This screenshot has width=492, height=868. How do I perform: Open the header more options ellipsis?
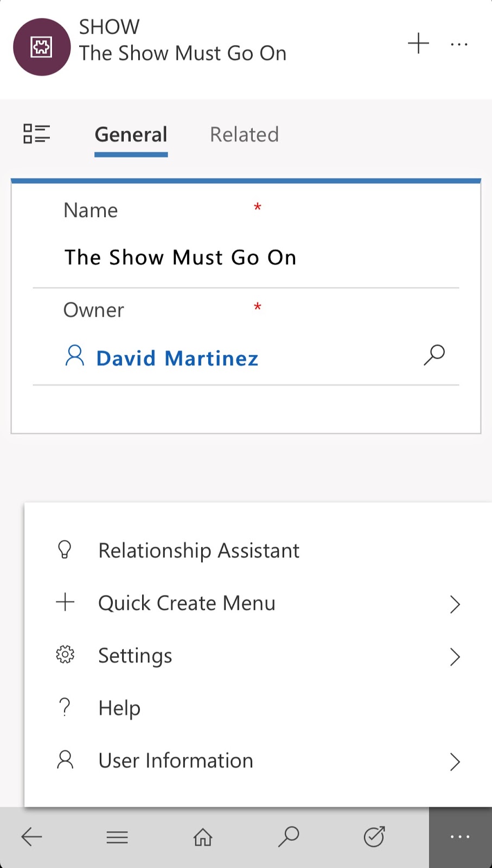click(459, 44)
